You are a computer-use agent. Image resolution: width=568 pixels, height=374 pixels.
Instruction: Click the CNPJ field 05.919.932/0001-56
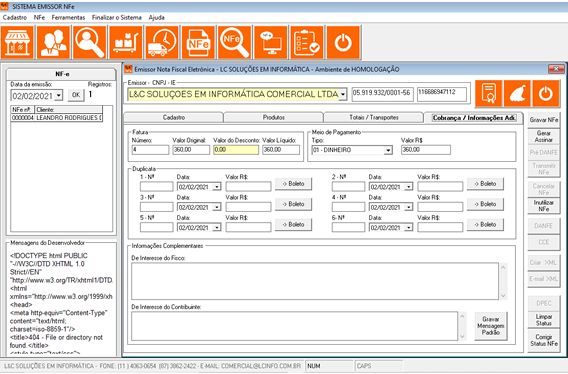click(383, 94)
